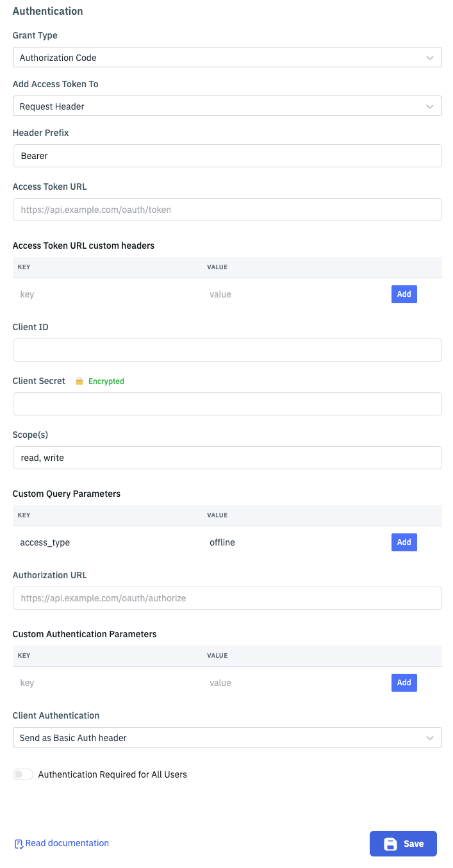453x868 pixels.
Task: Add an Access Token URL custom header
Action: (x=404, y=294)
